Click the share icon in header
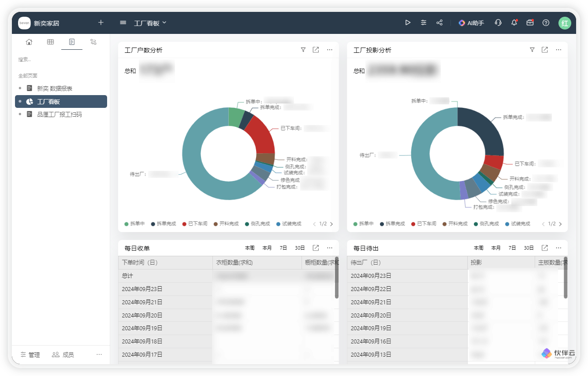The width and height of the screenshot is (588, 376). click(x=439, y=22)
